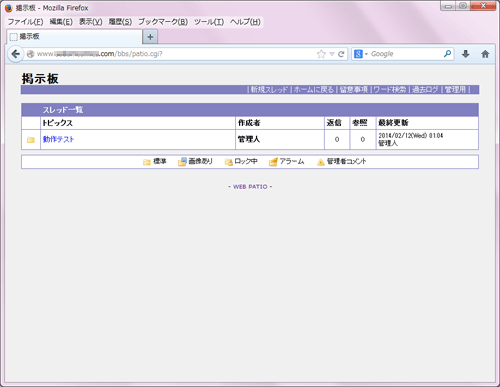Open the downloads arrow icon
The height and width of the screenshot is (387, 500).
click(x=466, y=54)
